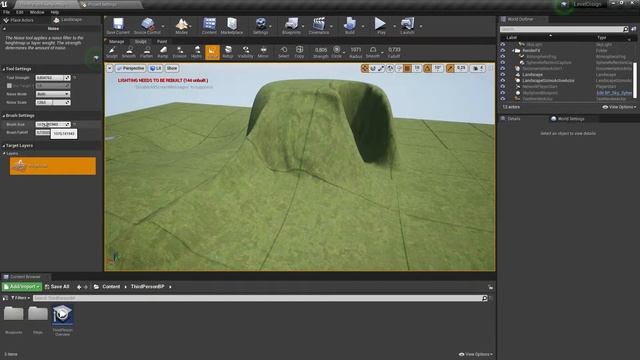The image size is (640, 360).
Task: Open the Perspective view mode dropdown
Action: [x=130, y=69]
